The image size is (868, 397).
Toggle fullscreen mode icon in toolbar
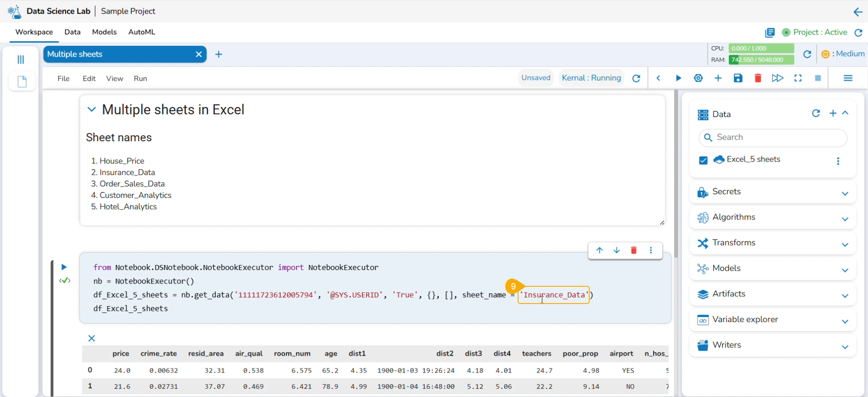798,78
